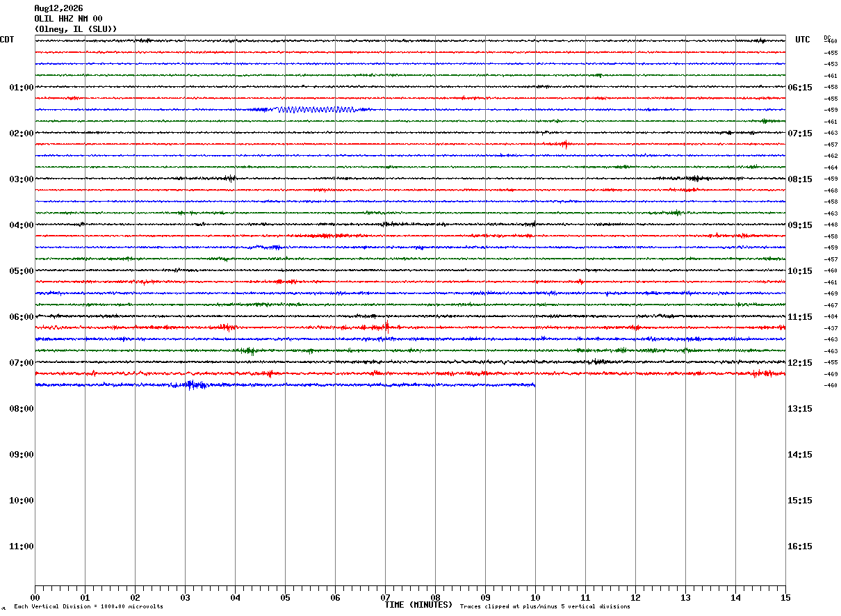The height and width of the screenshot is (616, 841).
Task: Click minute tick label '01' on the axis
Action: tap(85, 598)
